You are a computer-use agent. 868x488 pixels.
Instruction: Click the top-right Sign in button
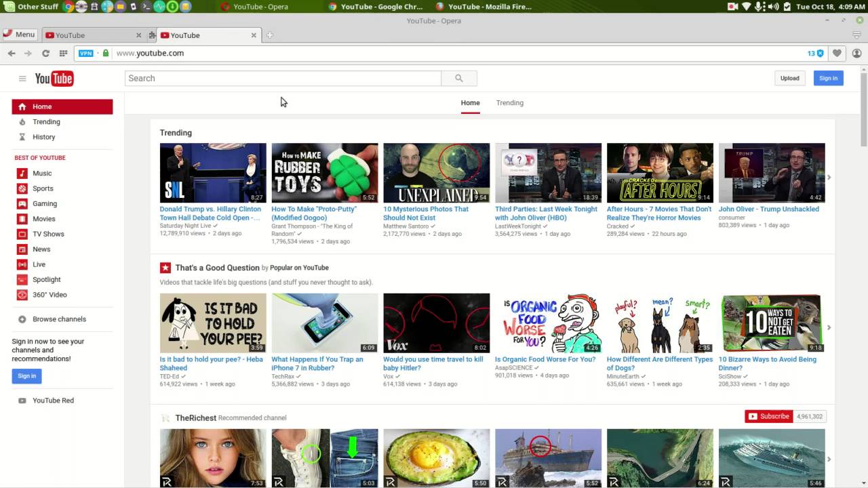(x=829, y=78)
